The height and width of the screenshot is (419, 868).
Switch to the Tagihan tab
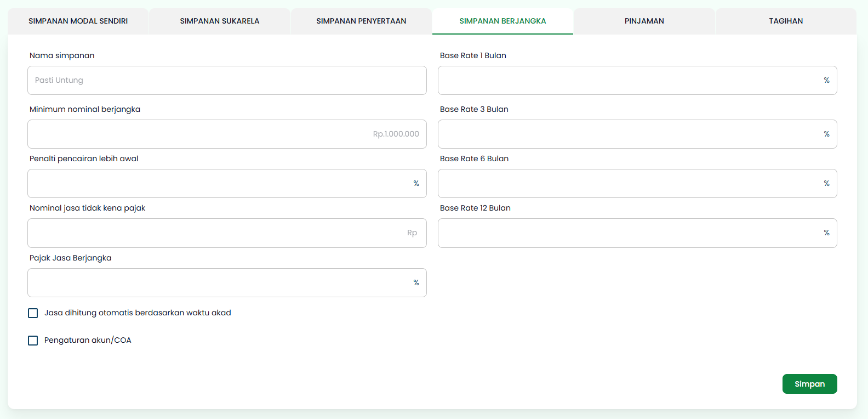pos(786,21)
